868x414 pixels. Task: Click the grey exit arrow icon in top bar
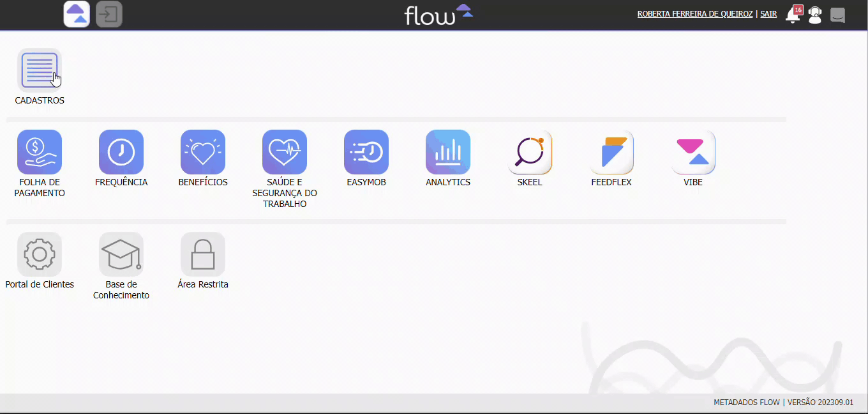(109, 14)
